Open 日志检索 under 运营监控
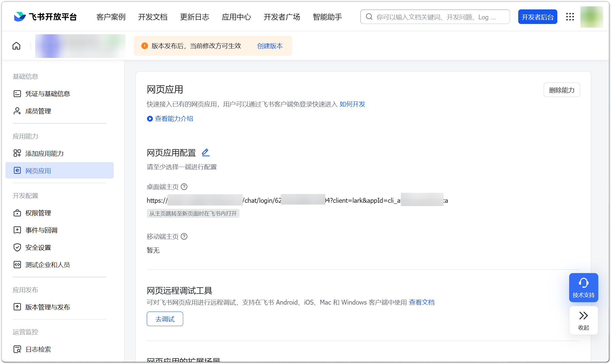611x364 pixels. point(38,349)
